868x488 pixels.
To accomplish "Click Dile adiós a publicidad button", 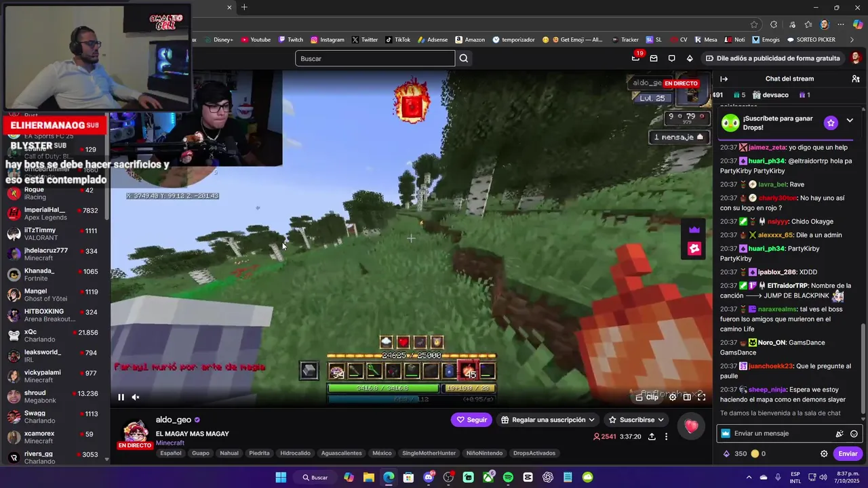I will [x=772, y=58].
